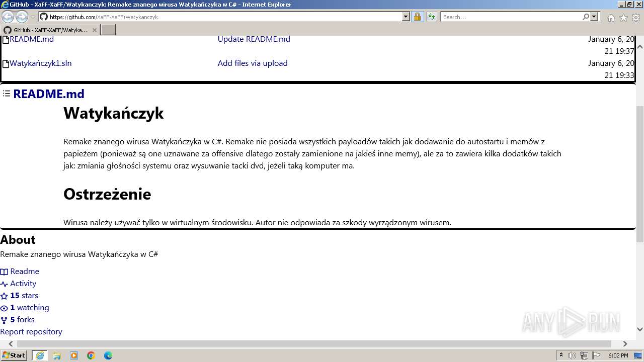This screenshot has height=362, width=644.
Task: Click the horizontal scrollbar left arrow
Action: 11,344
